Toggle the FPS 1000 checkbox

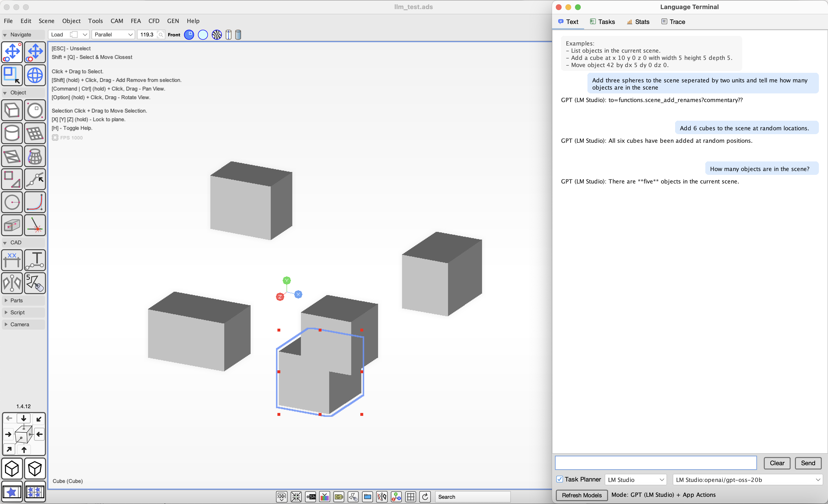point(55,137)
